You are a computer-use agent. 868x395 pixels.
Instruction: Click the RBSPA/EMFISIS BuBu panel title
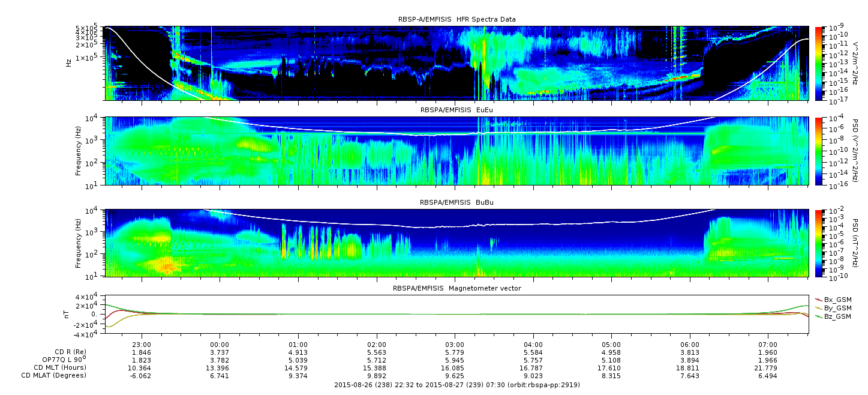point(457,203)
